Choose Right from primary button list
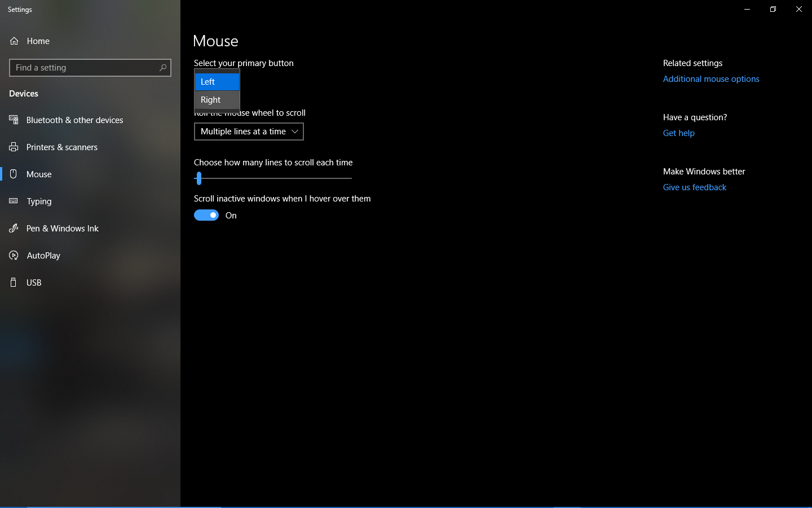 click(217, 100)
